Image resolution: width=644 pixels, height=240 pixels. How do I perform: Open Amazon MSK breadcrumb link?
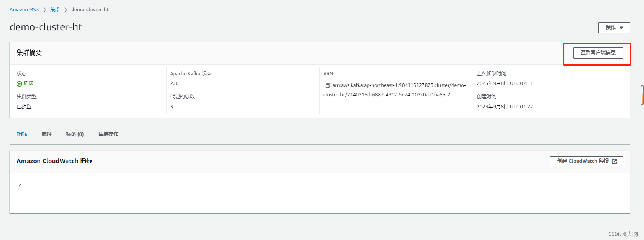point(24,10)
